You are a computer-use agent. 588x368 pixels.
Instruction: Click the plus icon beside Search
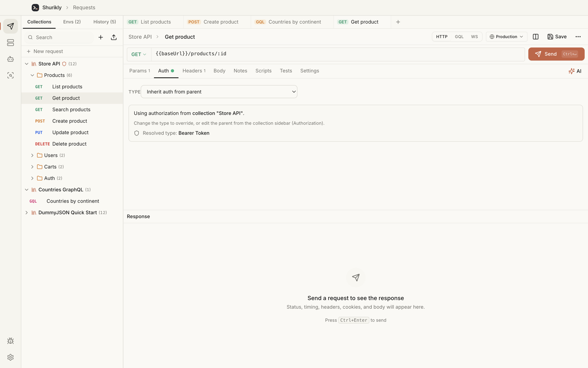coord(101,37)
